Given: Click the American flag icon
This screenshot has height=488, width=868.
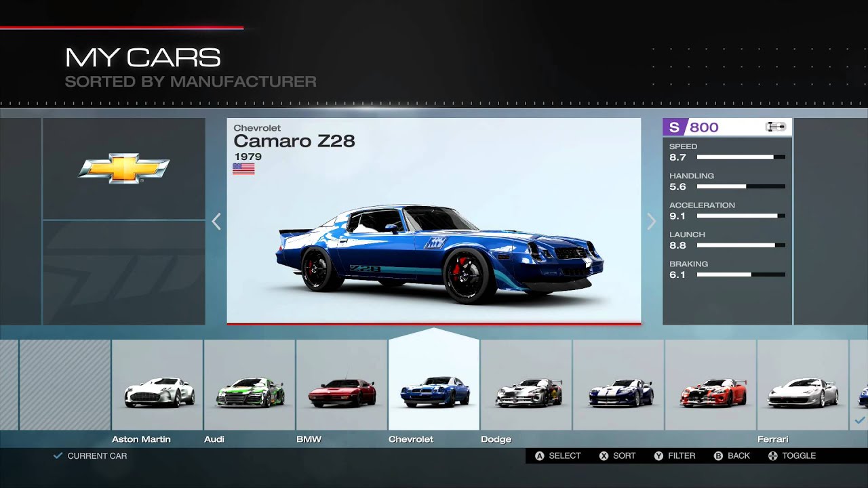Looking at the screenshot, I should click(x=243, y=169).
